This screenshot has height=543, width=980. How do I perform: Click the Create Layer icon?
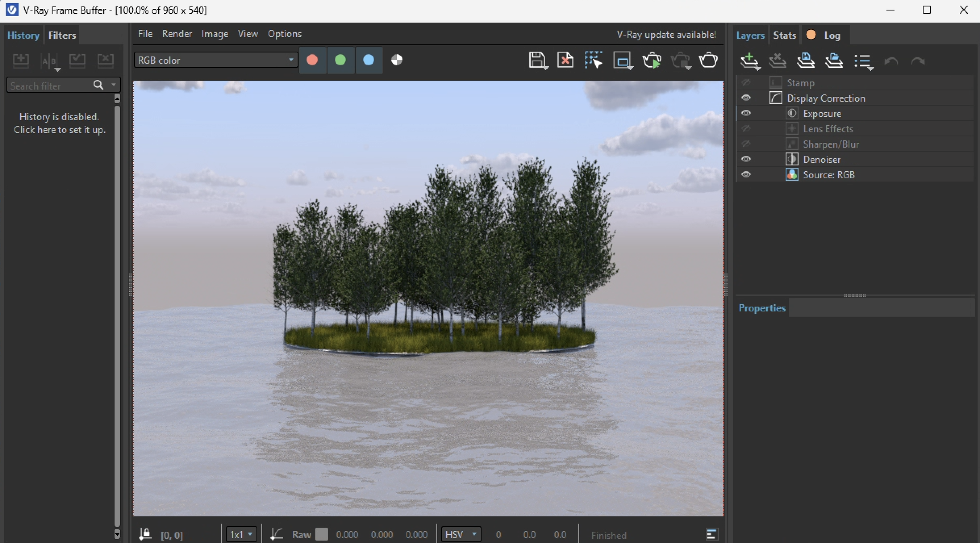749,61
